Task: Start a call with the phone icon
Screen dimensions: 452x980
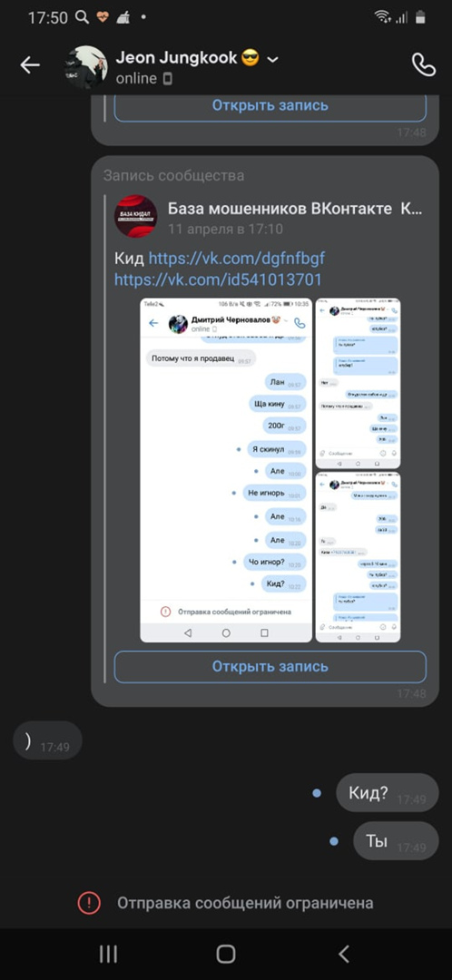Action: point(423,65)
